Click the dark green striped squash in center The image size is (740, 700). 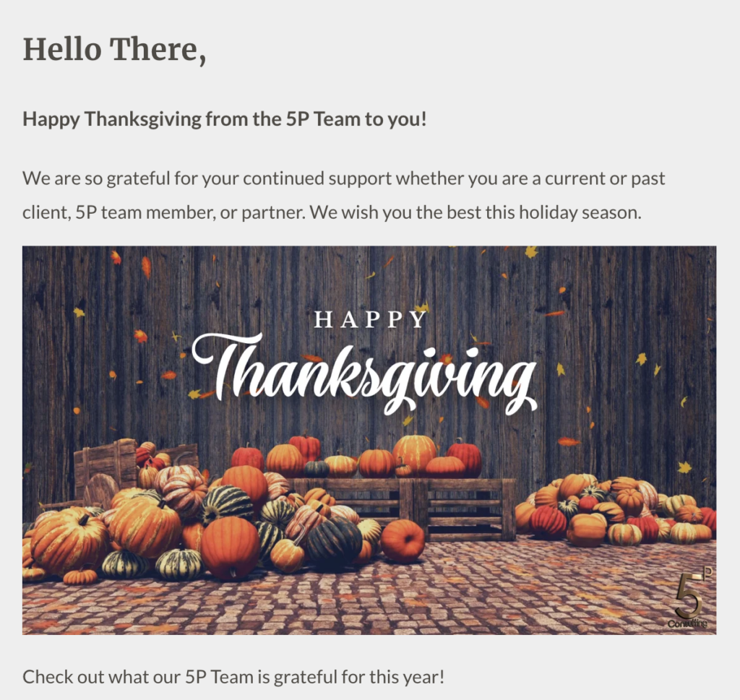(335, 540)
